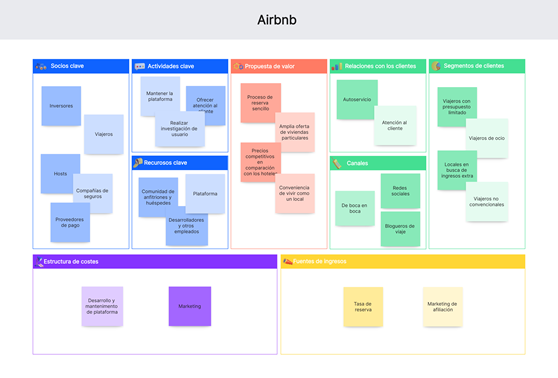Select the Desarrollo y mantenimiento de plataforma note

pos(102,306)
